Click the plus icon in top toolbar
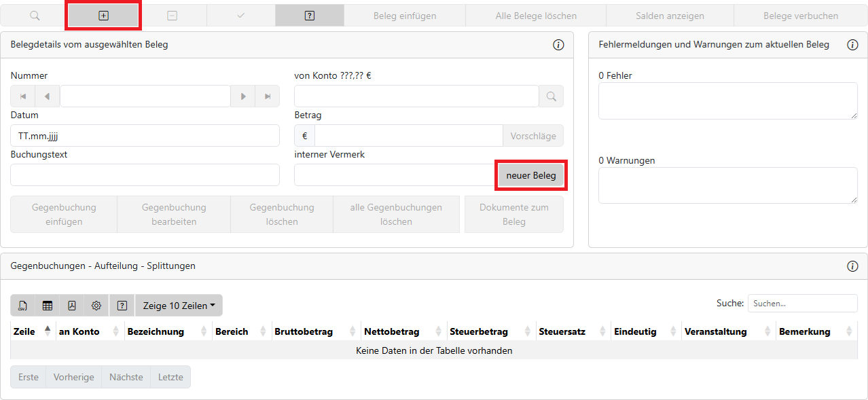This screenshot has height=400, width=868. coord(103,16)
